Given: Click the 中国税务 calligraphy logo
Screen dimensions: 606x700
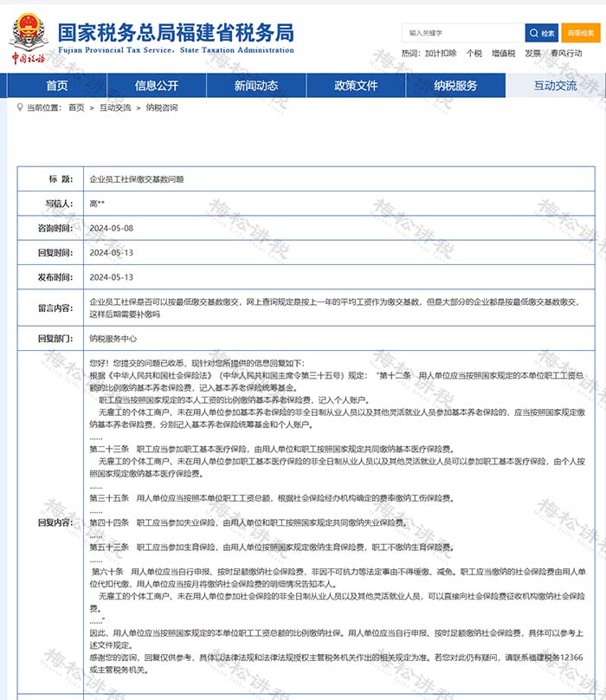Looking at the screenshot, I should [28, 59].
